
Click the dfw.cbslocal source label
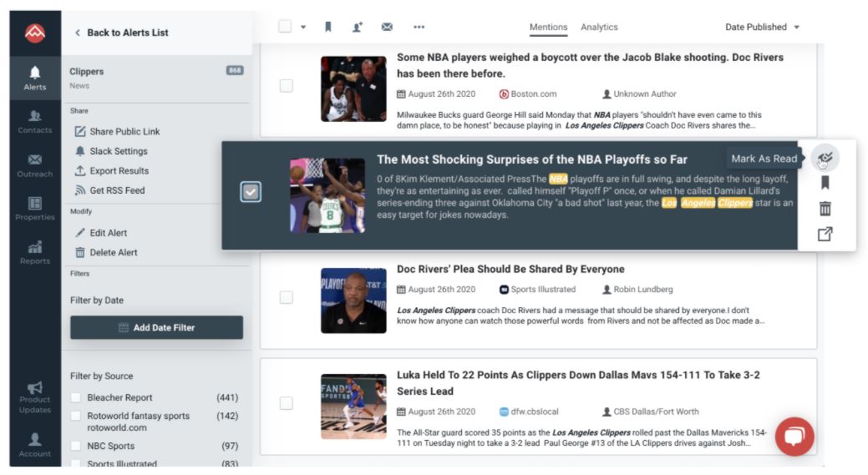[529, 412]
